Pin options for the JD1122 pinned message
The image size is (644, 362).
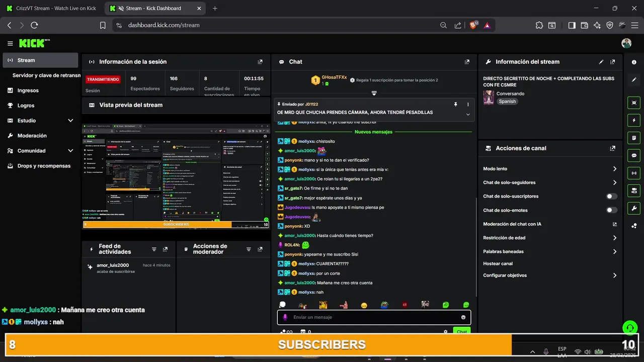(x=455, y=104)
